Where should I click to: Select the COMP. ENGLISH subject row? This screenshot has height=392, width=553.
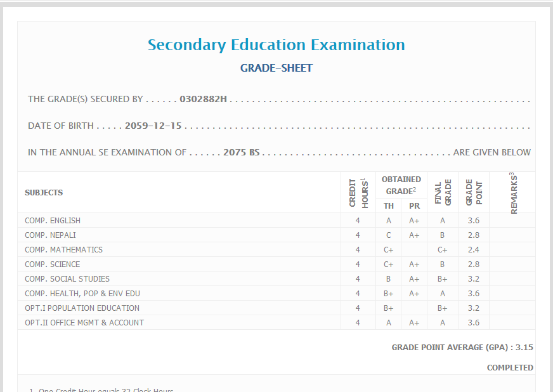[x=53, y=221]
